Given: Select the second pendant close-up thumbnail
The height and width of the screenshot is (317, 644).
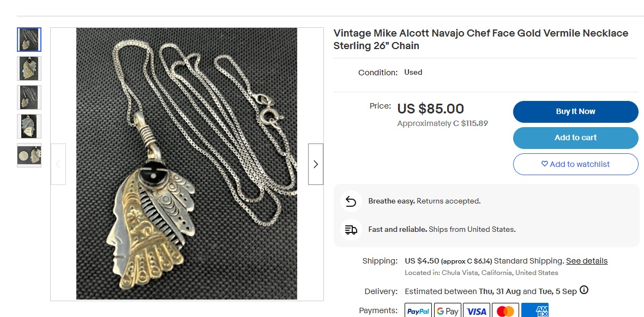Looking at the screenshot, I should coord(29,68).
